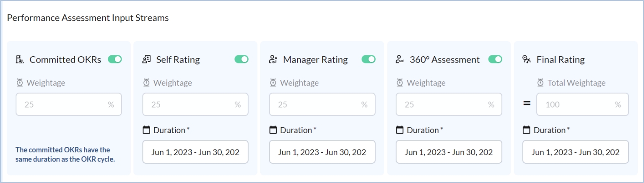Click the Self Rating header icon
This screenshot has height=183, width=644.
tap(146, 60)
